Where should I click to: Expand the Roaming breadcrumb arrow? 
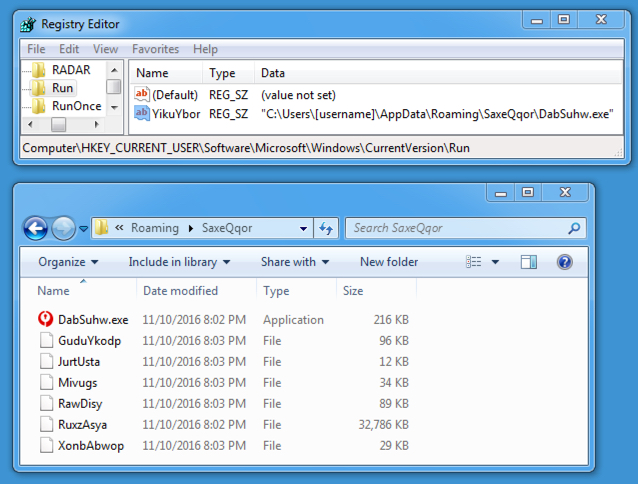190,229
